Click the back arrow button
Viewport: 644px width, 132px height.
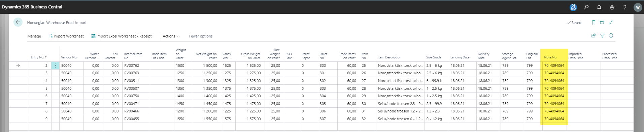pyautogui.click(x=18, y=22)
